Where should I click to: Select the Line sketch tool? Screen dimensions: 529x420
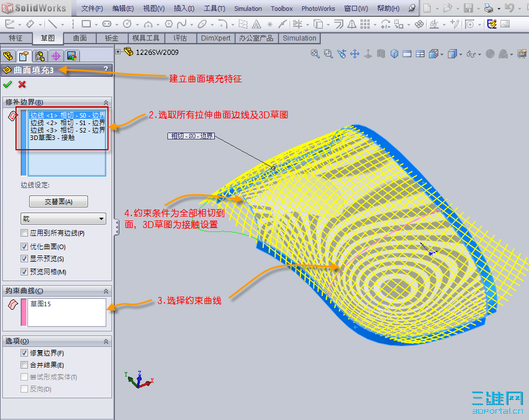[x=53, y=24]
